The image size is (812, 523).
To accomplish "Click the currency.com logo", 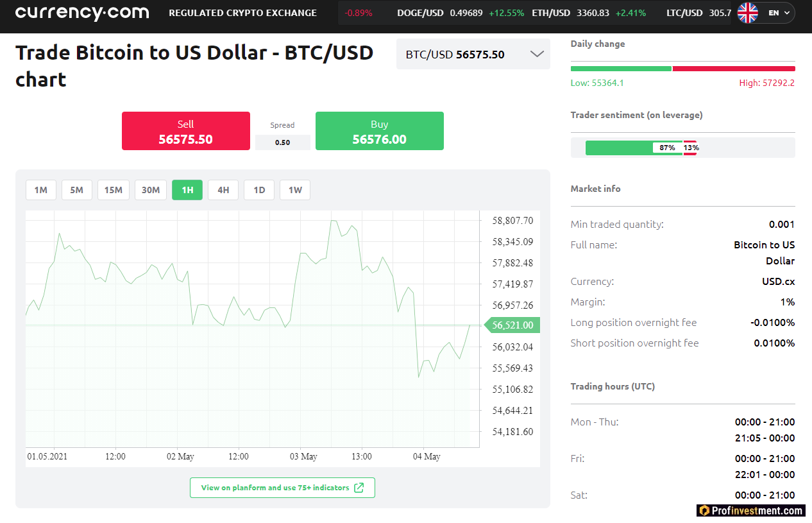I will [82, 13].
